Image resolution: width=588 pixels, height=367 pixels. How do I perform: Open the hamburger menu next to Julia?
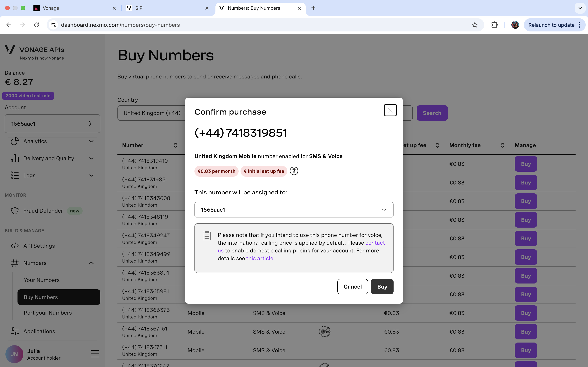click(95, 354)
